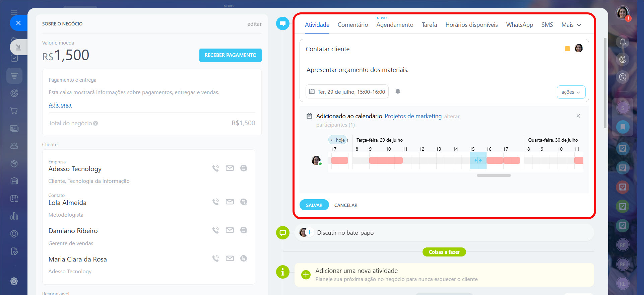Open Projetos de marketing calendar link

[413, 116]
